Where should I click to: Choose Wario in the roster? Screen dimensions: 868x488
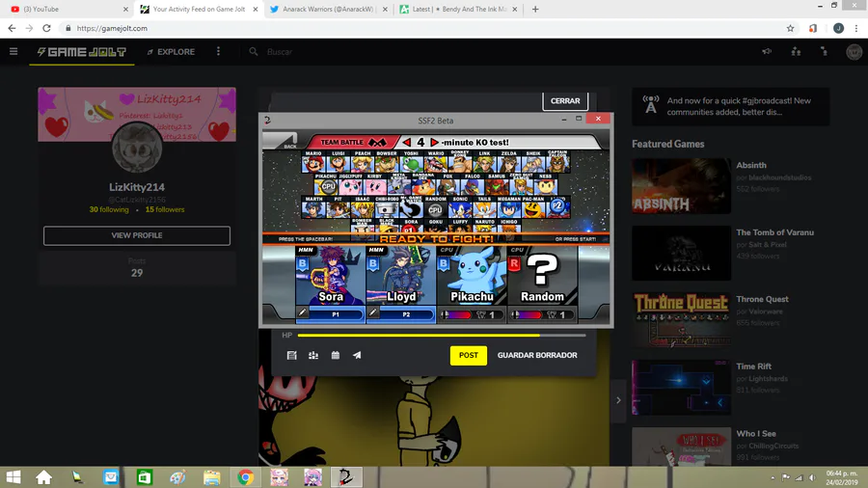436,164
